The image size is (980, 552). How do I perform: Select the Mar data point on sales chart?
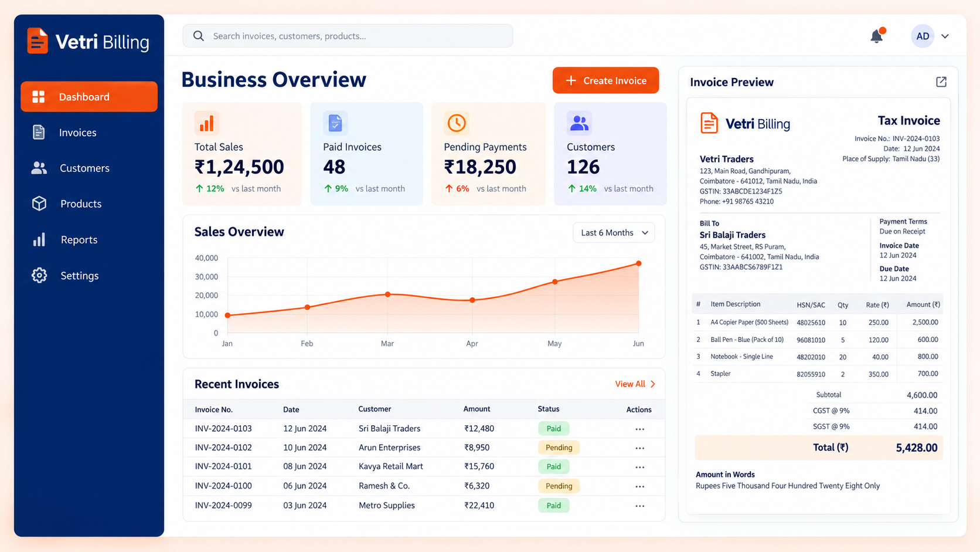pos(387,294)
